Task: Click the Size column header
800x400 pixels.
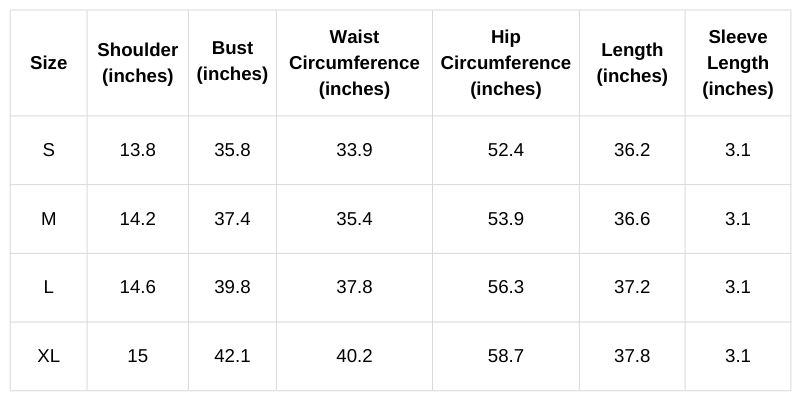Action: point(48,63)
